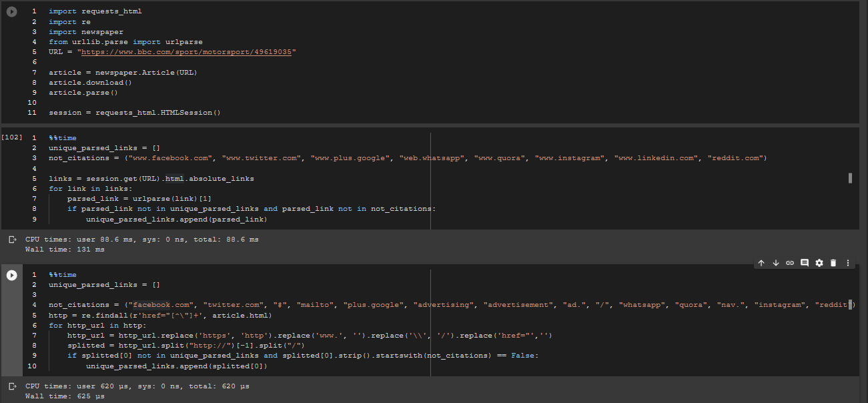Screen dimensions: 868x403
Task: Click the small scrollbar handle in the second cell
Action: pyautogui.click(x=850, y=177)
